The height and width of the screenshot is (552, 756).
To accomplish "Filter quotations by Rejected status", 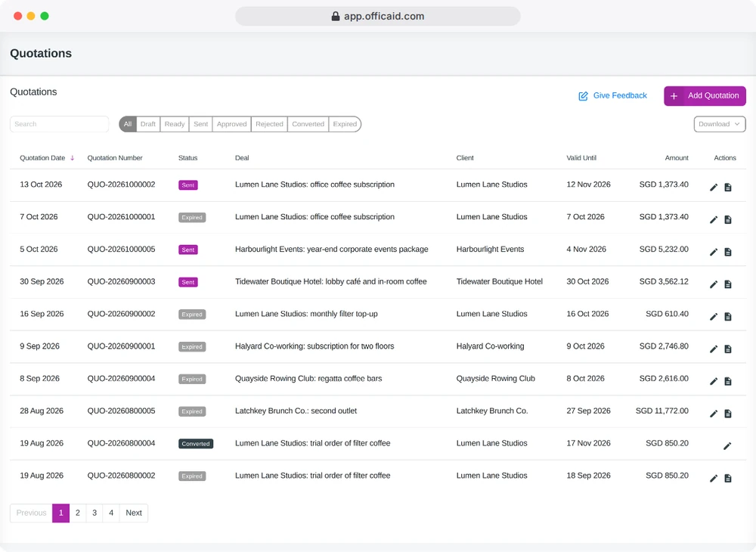I will click(x=270, y=124).
